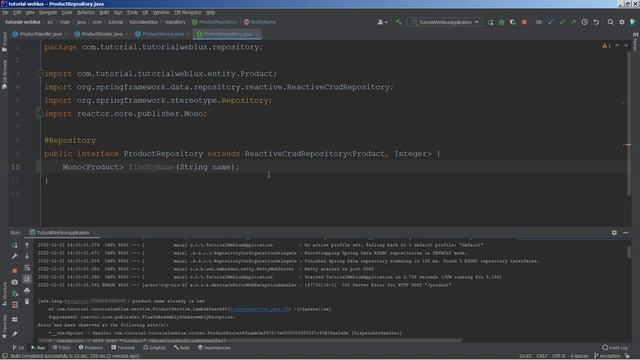Click Run with Coverage icon
640x360 pixels.
click(x=513, y=22)
